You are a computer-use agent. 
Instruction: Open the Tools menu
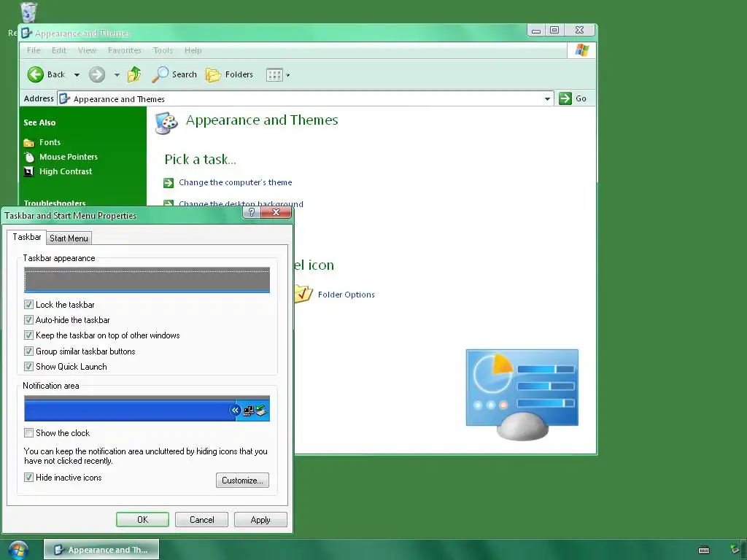point(163,50)
